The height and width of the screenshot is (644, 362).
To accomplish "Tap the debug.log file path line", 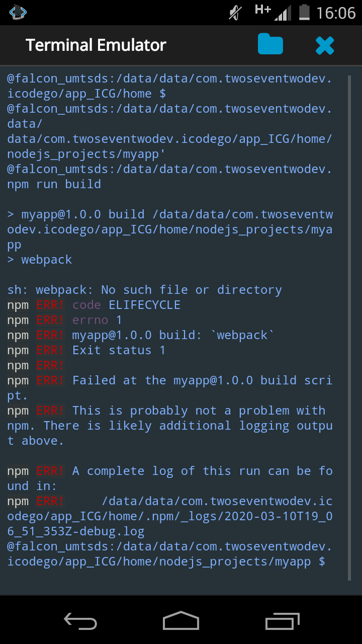I will [169, 516].
